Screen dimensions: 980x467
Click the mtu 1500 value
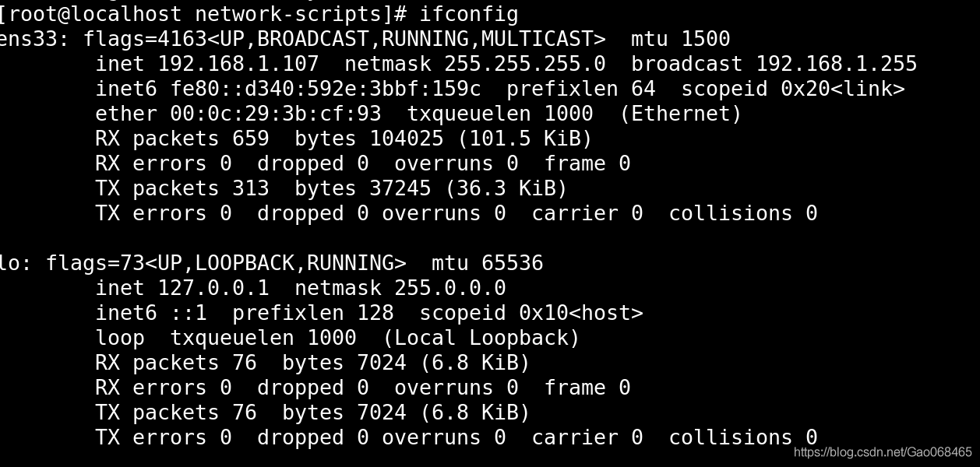(x=681, y=39)
